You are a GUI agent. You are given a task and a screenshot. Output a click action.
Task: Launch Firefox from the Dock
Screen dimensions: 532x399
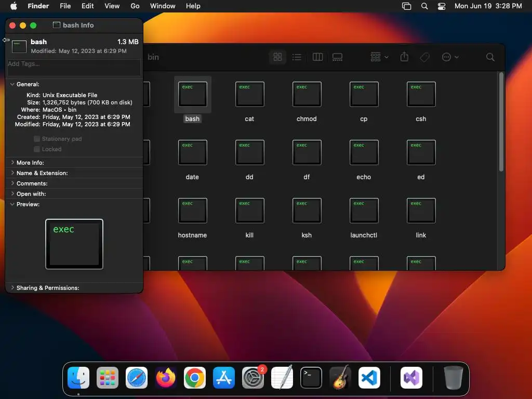[x=166, y=378]
